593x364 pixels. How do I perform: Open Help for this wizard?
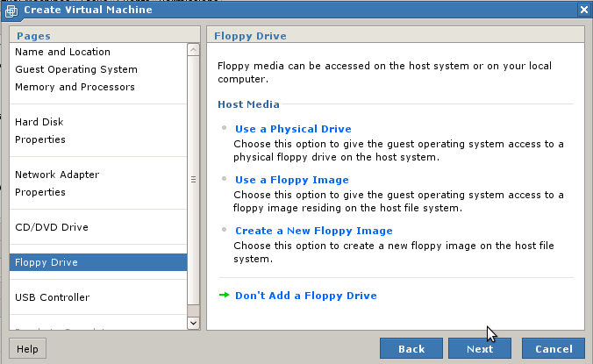coord(27,348)
